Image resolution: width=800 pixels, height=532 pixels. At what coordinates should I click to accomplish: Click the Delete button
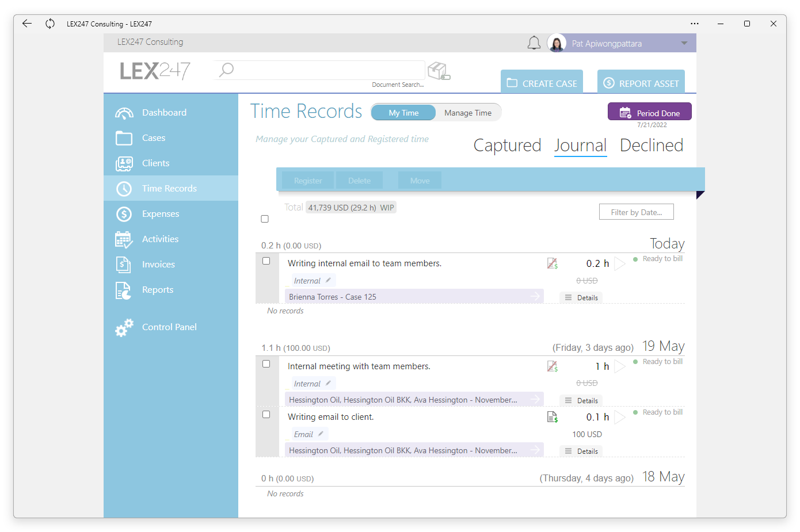point(360,181)
